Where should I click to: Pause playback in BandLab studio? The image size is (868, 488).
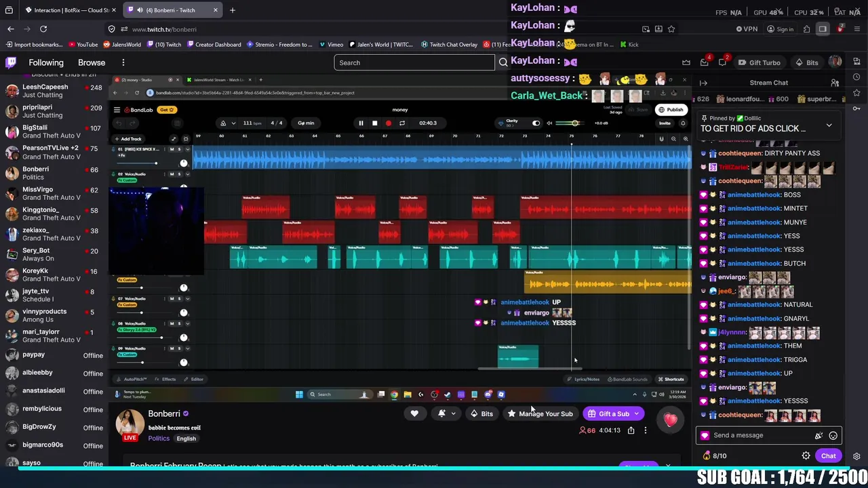(361, 123)
